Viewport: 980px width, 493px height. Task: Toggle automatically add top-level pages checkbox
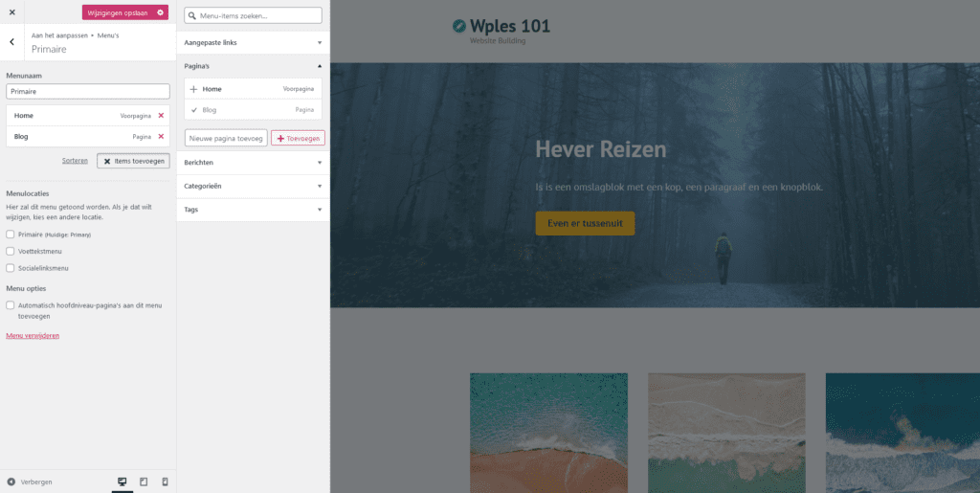click(10, 305)
